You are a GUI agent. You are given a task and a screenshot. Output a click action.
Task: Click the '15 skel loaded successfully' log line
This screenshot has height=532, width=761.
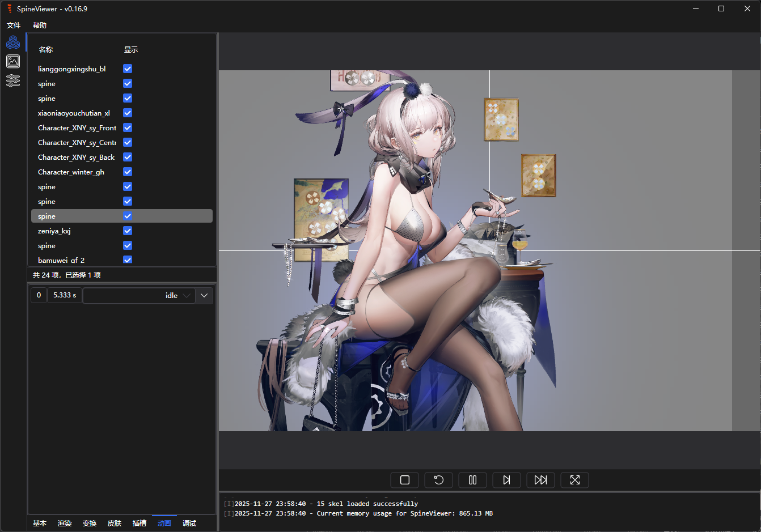[x=320, y=504]
